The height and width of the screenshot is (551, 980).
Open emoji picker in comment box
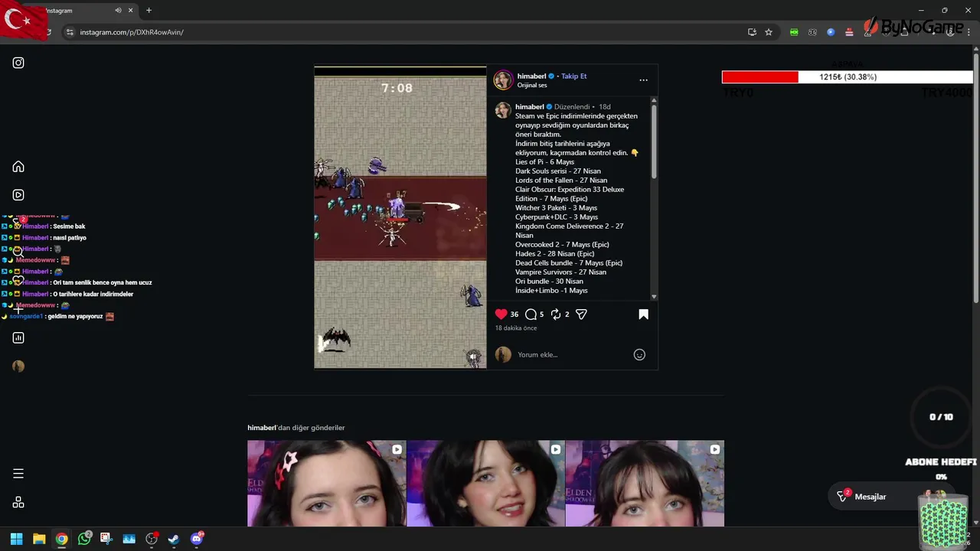[639, 354]
